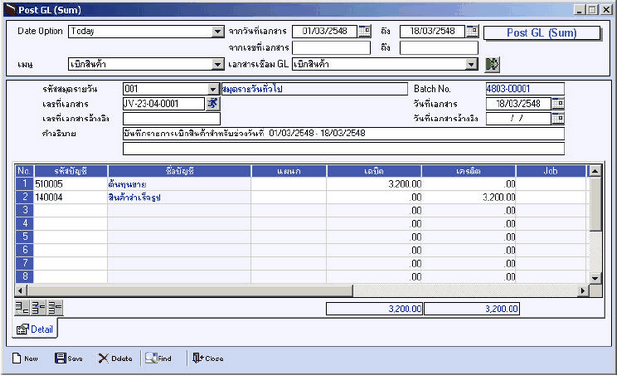Screen dimensions: 622x376
Task: Expand the GL link document dropdown
Action: click(x=471, y=64)
